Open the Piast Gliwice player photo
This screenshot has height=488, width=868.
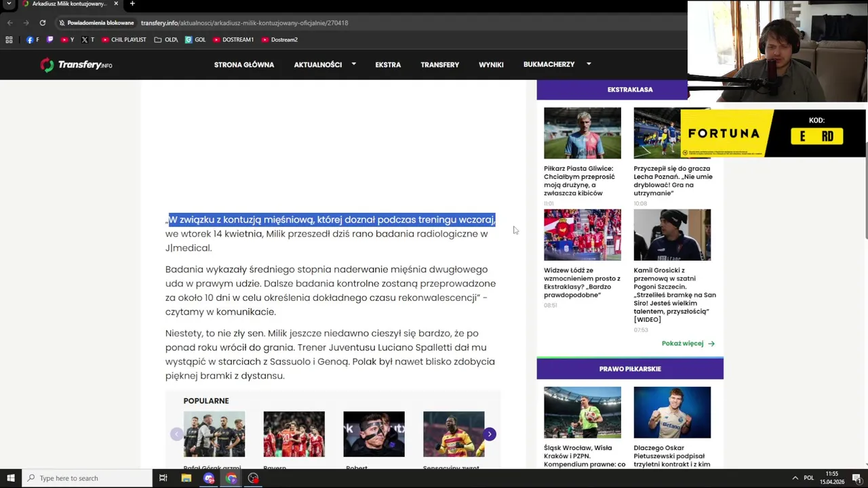583,133
